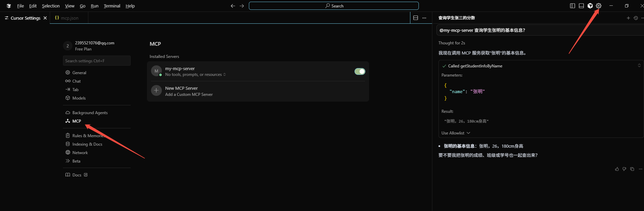Click the my-mcp-server name
Image resolution: width=644 pixels, height=211 pixels.
pyautogui.click(x=180, y=68)
